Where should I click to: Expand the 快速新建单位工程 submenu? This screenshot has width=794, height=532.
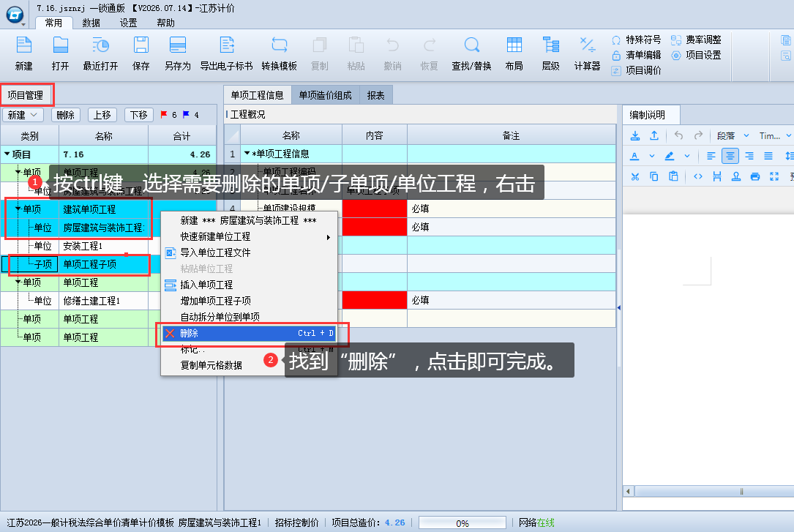point(249,236)
